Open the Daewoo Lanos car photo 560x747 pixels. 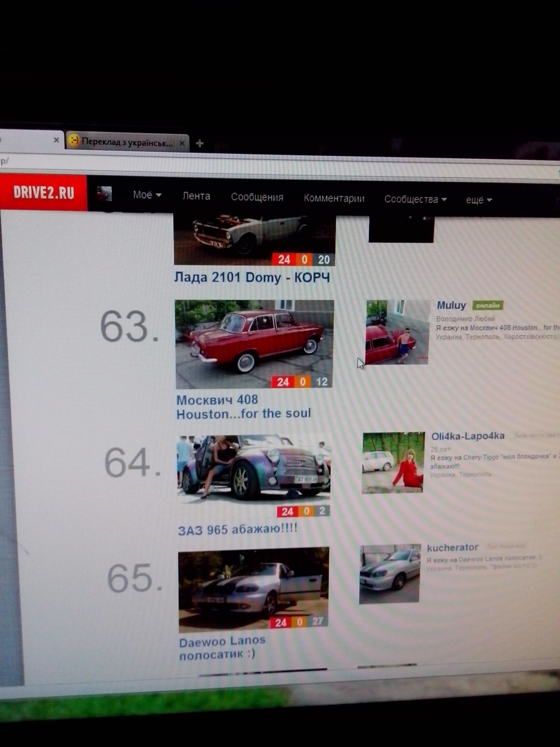pos(254,588)
